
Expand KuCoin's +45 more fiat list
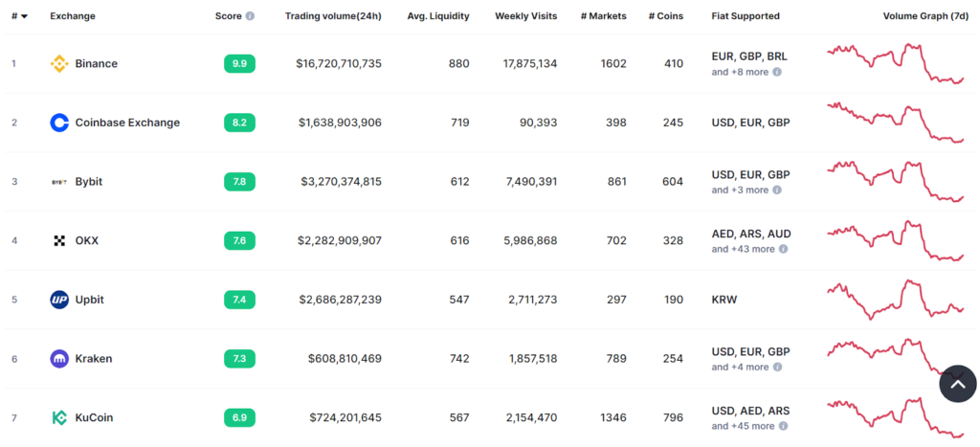743,426
